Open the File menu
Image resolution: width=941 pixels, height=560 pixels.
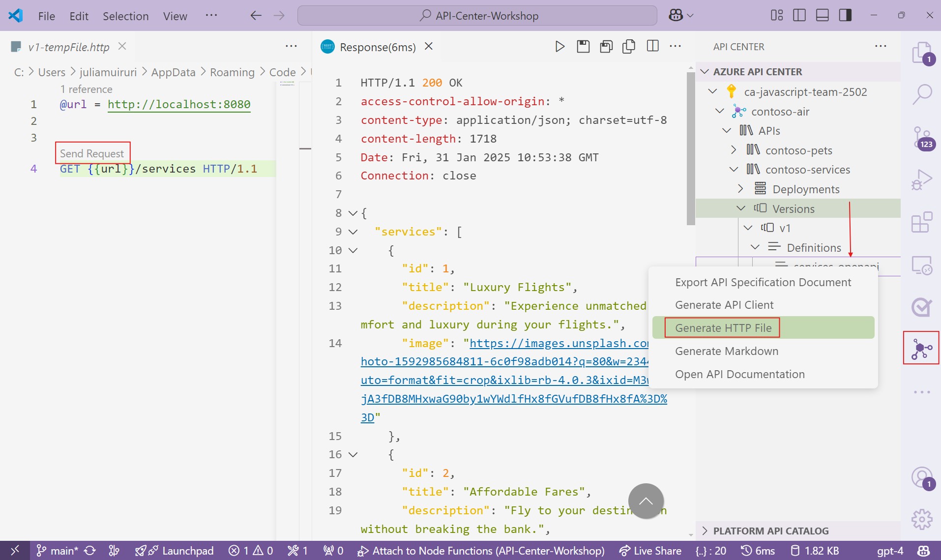pyautogui.click(x=47, y=16)
